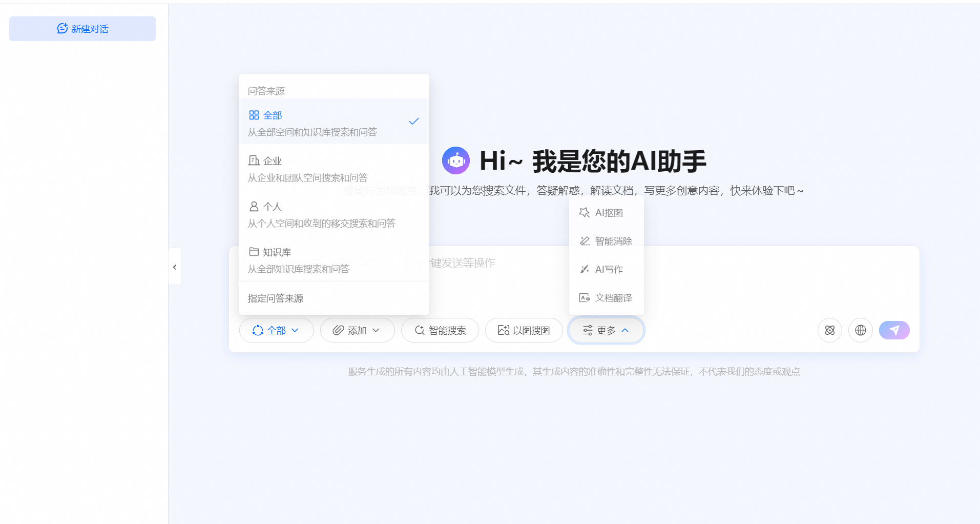Toggle the deep thinking atom icon button

pyautogui.click(x=830, y=330)
